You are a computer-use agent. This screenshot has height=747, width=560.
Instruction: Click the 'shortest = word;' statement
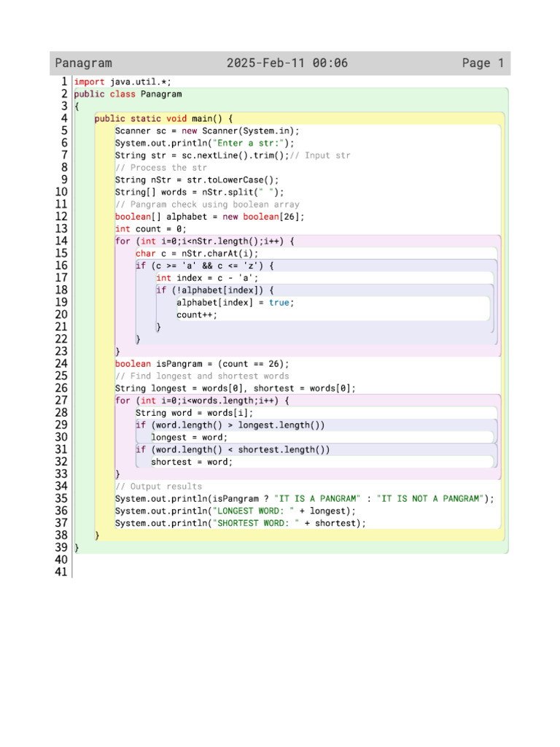(192, 462)
